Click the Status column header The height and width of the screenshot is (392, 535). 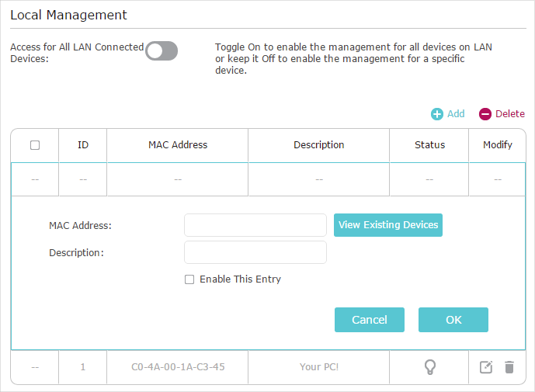(429, 145)
